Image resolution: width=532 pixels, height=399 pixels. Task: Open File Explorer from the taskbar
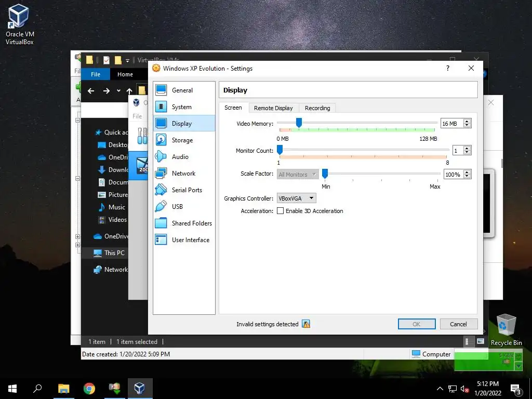point(63,389)
